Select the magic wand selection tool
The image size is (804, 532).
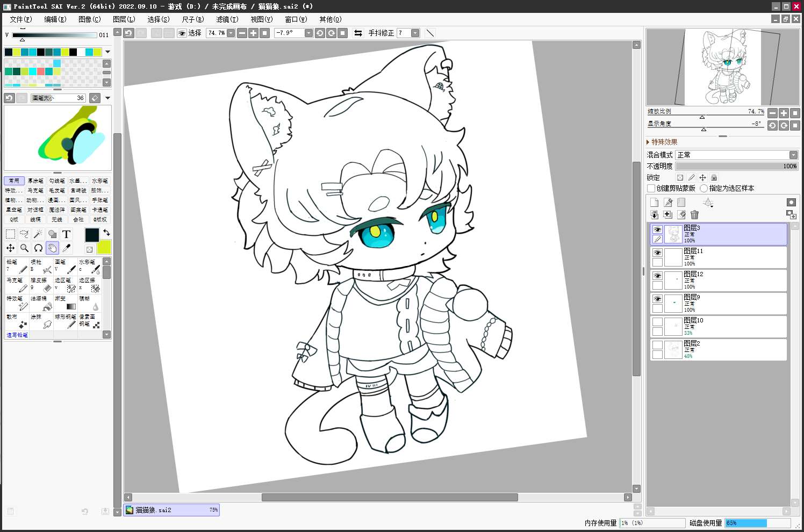[x=38, y=234]
